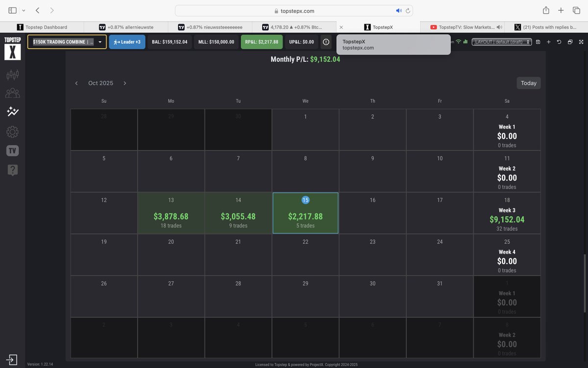Screen dimensions: 588x368
Task: Click the MLL: $150,000.00 indicator
Action: click(x=216, y=42)
